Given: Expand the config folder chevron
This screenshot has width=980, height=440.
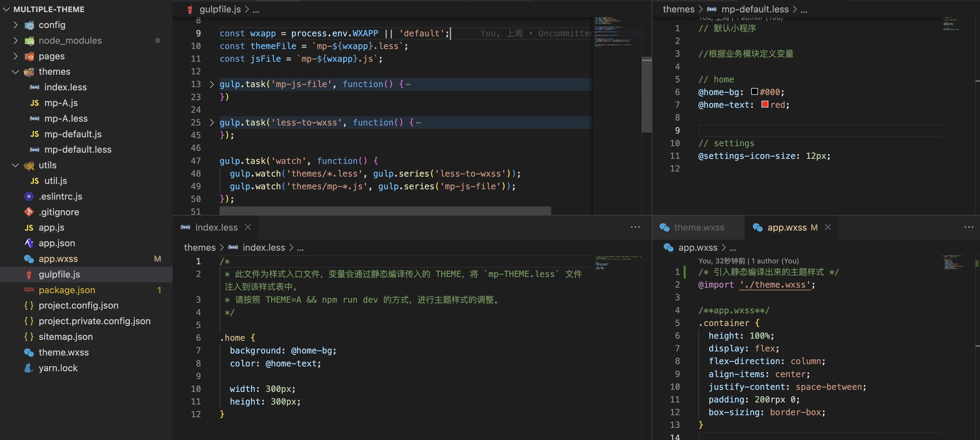Looking at the screenshot, I should coord(15,25).
